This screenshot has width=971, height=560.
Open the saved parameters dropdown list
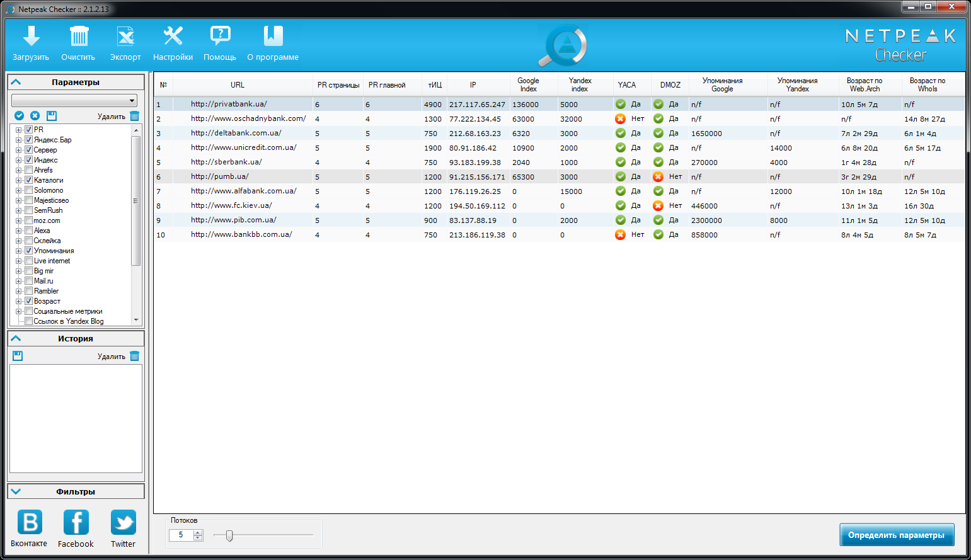(x=132, y=100)
